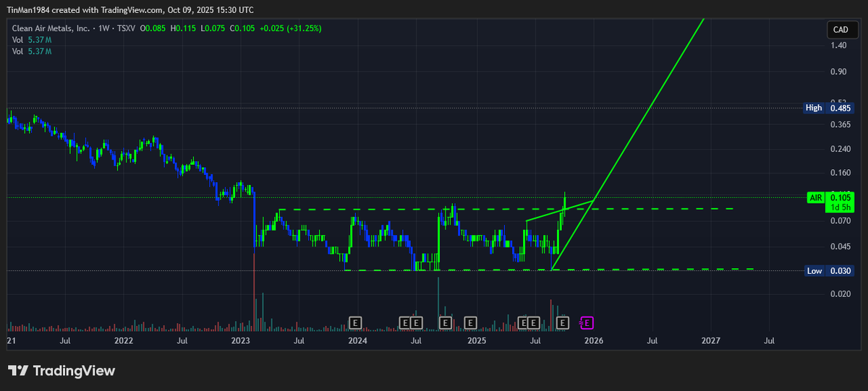Click the open value O0.085
The height and width of the screenshot is (391, 868).
(154, 28)
